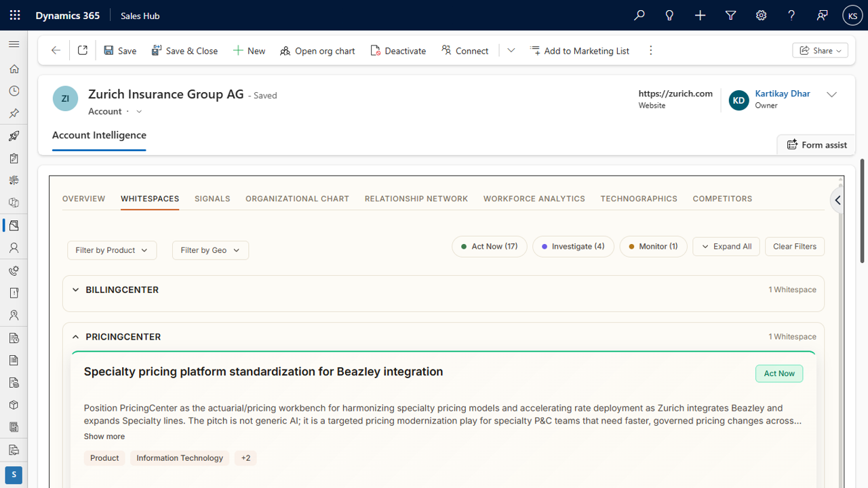Open record in new window icon
This screenshot has height=488, width=868.
coord(83,50)
